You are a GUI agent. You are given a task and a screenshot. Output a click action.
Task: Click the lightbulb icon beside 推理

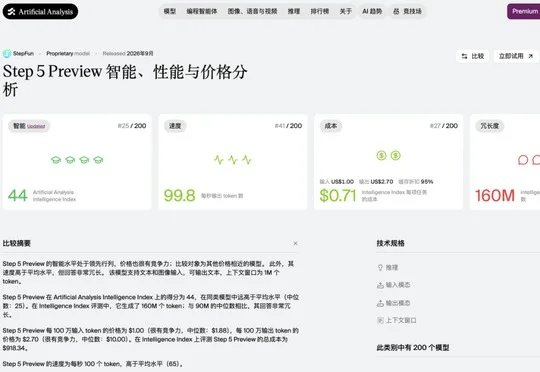380,268
